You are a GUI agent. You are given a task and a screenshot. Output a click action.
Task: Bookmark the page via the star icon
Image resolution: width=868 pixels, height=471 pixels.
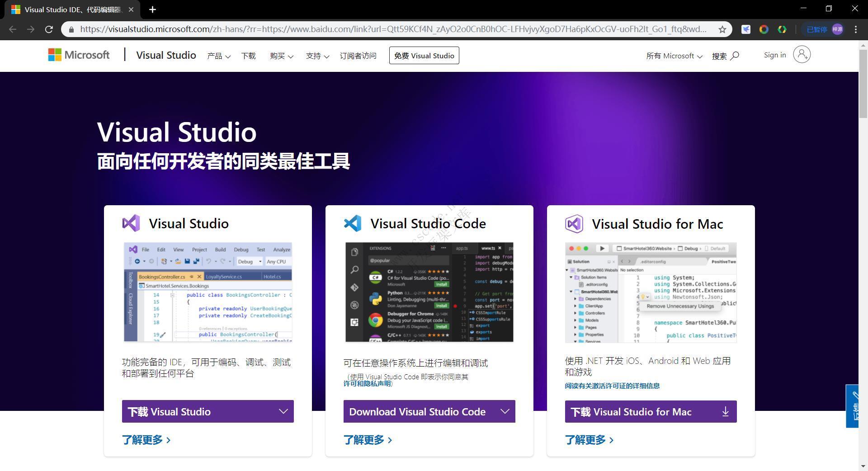point(723,29)
